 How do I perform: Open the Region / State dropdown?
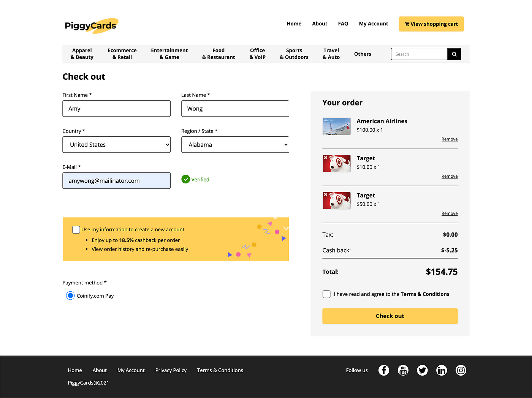(235, 145)
